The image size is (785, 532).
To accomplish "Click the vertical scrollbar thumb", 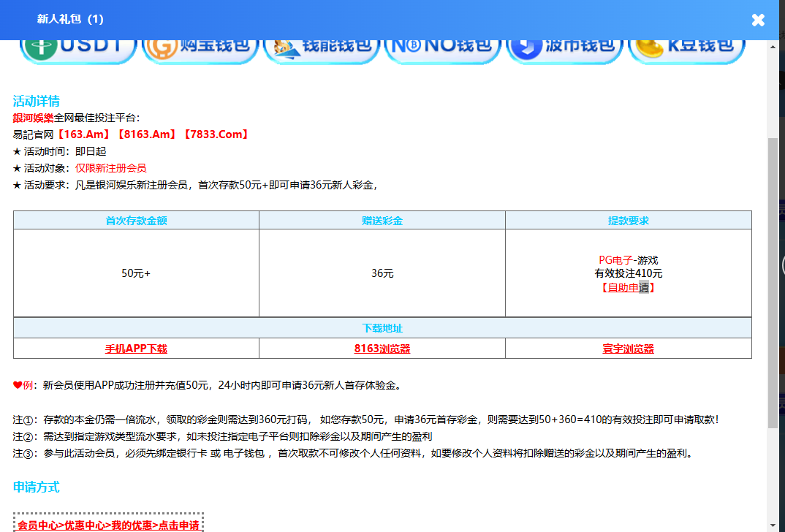I will click(x=773, y=281).
